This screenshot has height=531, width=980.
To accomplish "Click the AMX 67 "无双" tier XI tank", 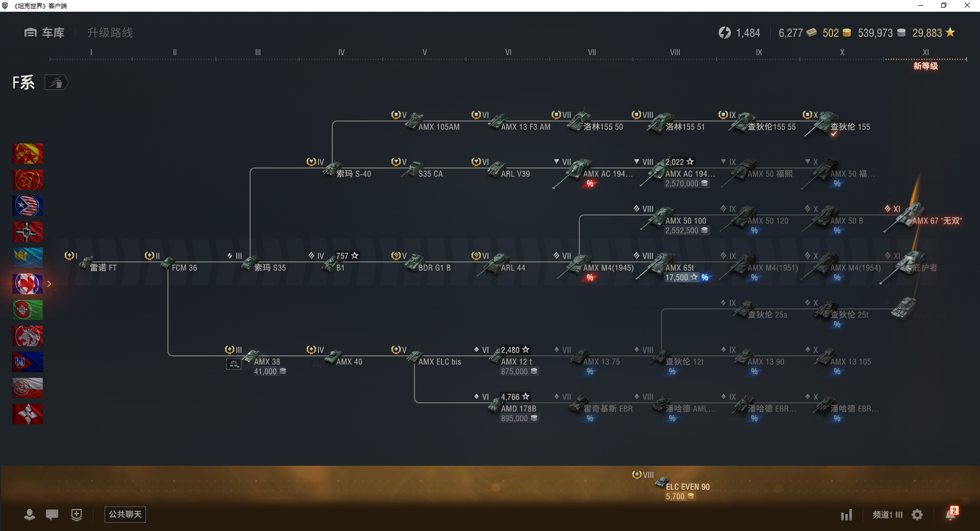I will [924, 219].
